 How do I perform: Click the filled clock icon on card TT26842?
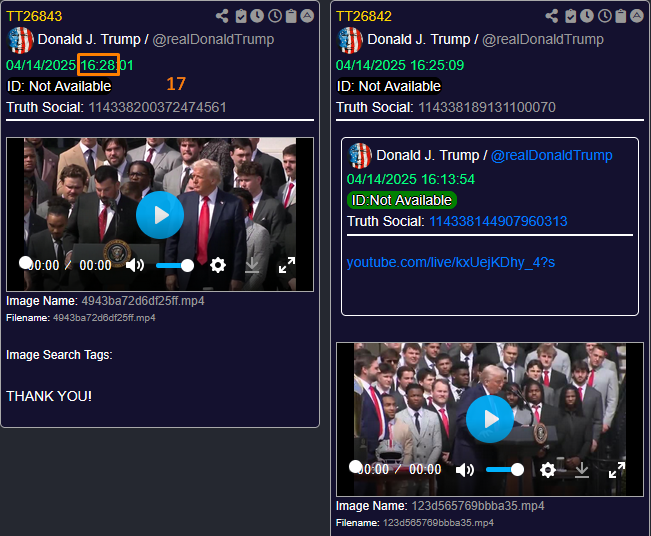[x=587, y=16]
